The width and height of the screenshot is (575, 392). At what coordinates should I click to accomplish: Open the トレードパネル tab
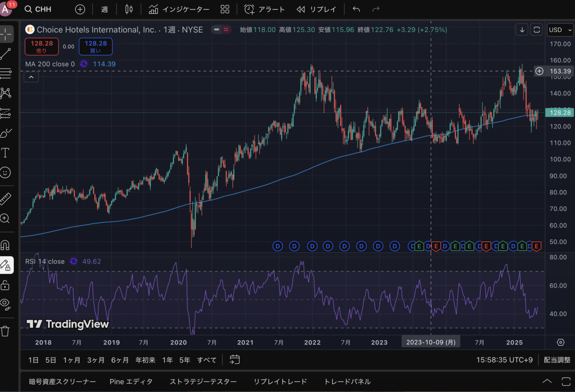(347, 381)
